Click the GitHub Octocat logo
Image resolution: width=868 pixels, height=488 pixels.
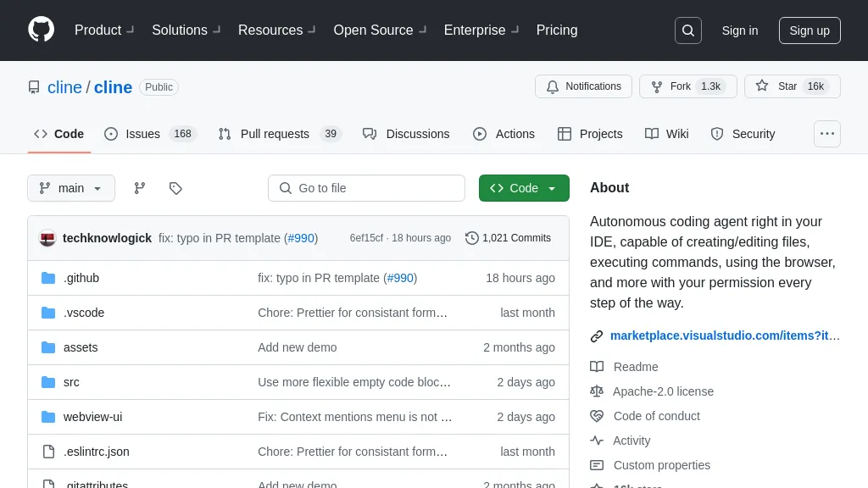[41, 30]
